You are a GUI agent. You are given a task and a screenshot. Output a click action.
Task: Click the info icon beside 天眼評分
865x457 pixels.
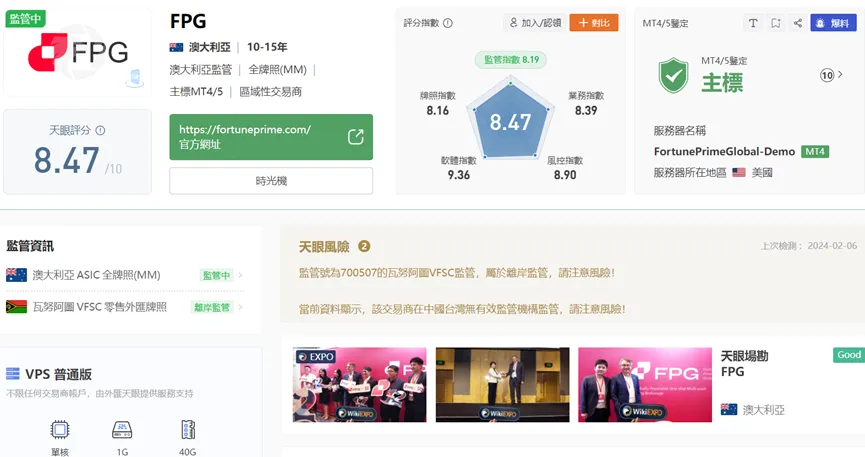click(100, 131)
